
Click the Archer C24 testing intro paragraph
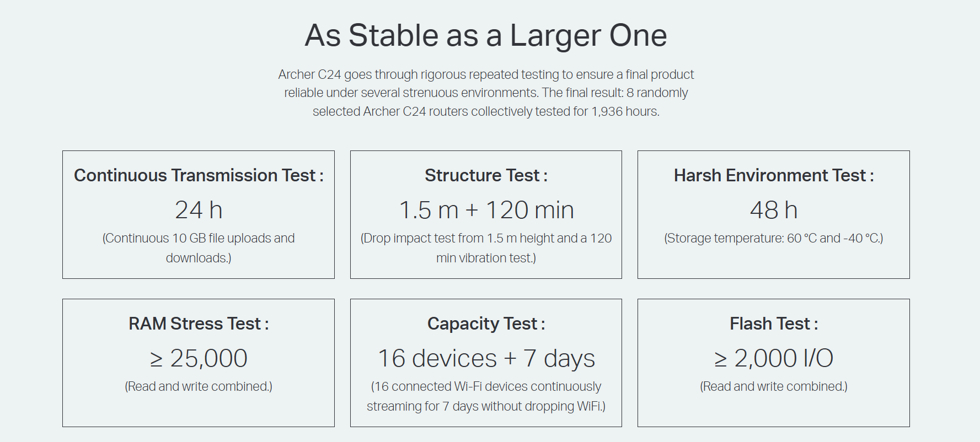(486, 93)
